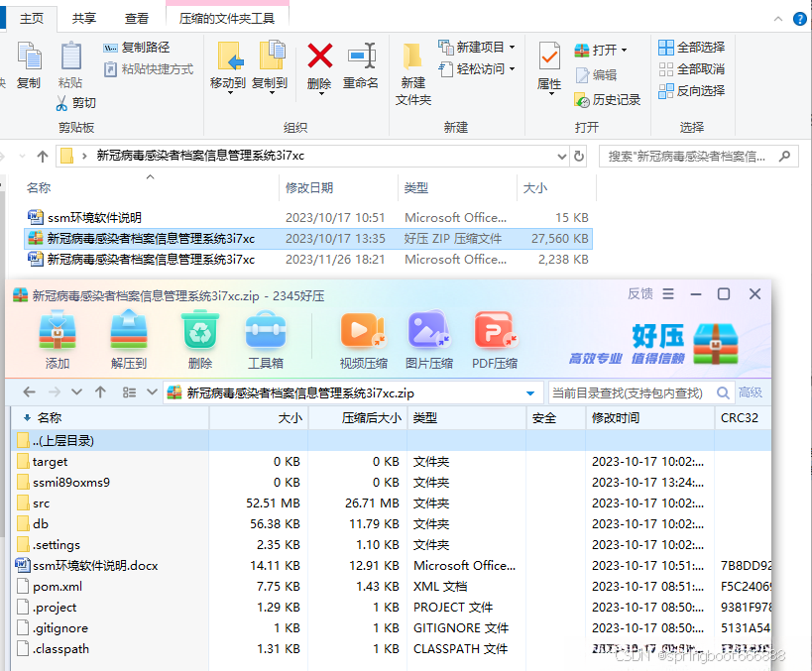This screenshot has height=671, width=812.
Task: Select the target folder in archive
Action: (50, 462)
